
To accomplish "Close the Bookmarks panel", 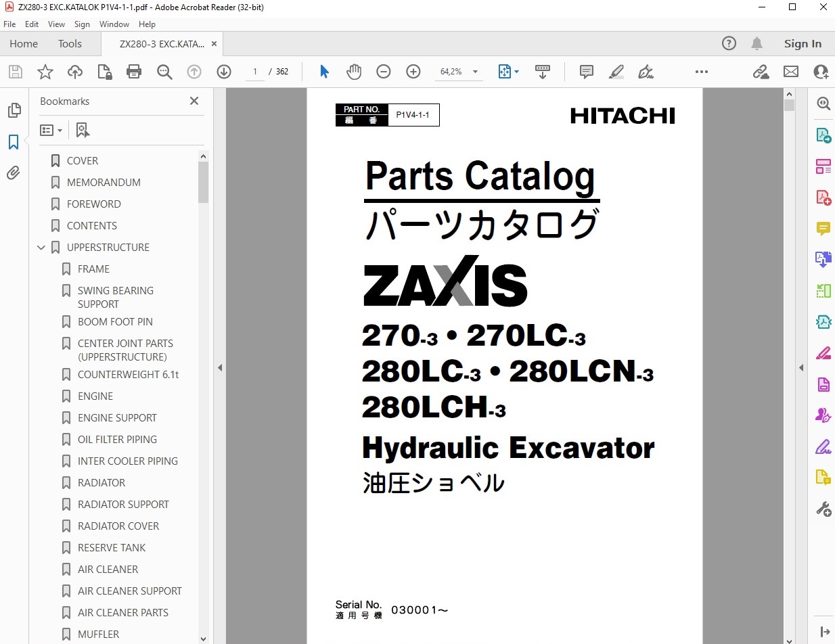I will (x=194, y=101).
